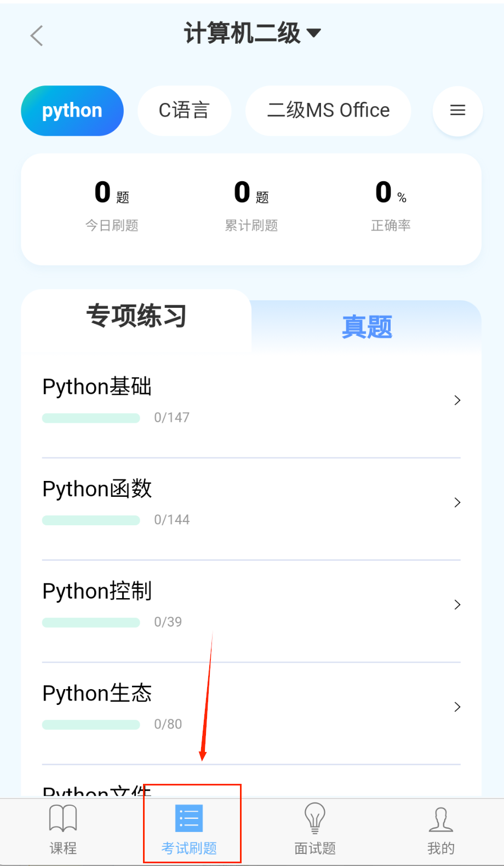504x866 pixels.
Task: Go to the 我的 profile icon
Action: 441,819
